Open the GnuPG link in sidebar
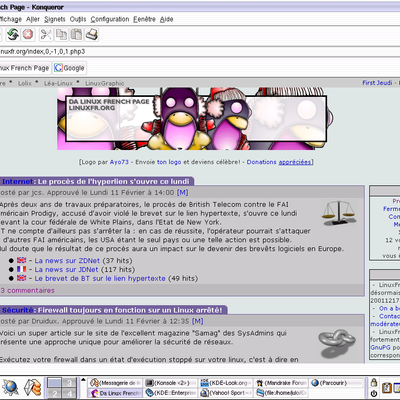The height and width of the screenshot is (400, 400). (380, 347)
